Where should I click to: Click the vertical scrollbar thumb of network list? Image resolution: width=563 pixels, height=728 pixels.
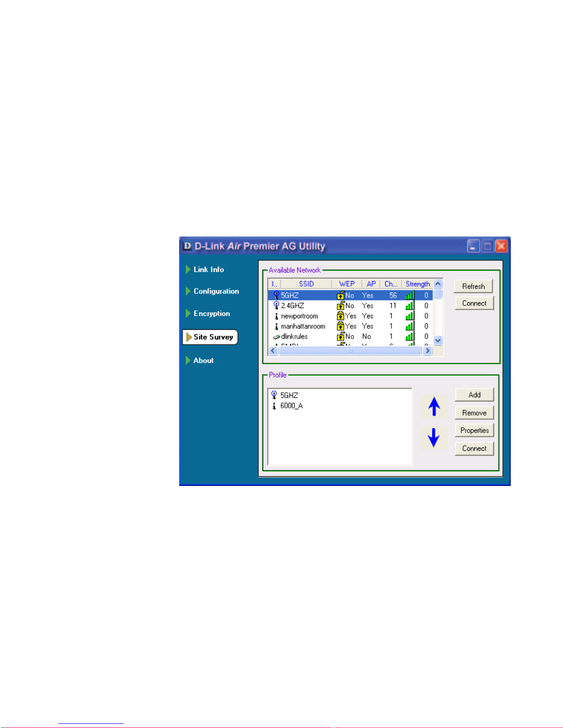click(438, 293)
